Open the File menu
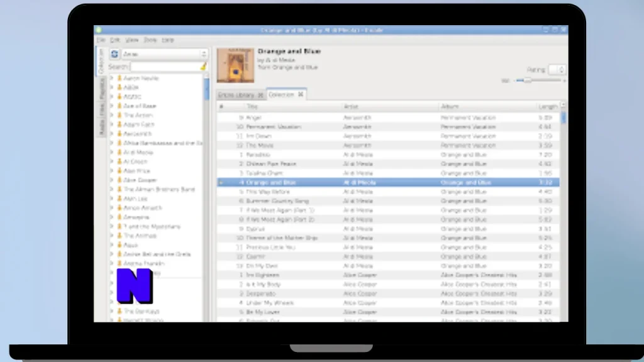644x362 pixels. tap(101, 40)
